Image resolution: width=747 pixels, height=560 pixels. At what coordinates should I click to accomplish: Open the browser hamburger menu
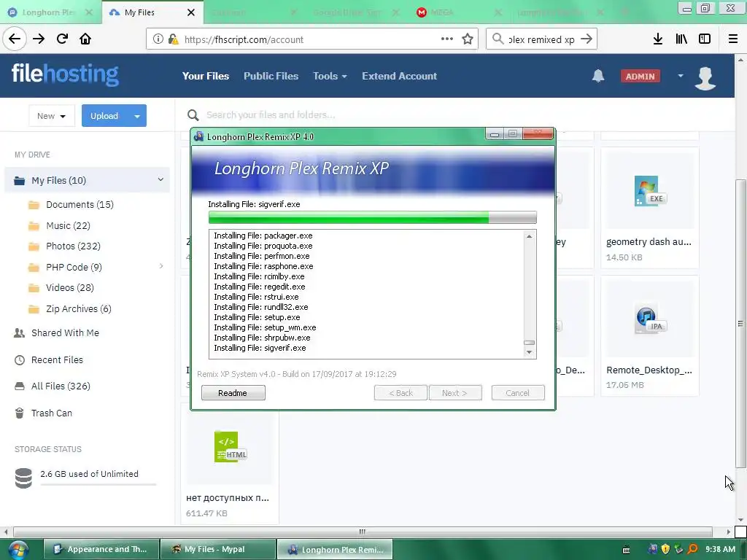click(733, 39)
